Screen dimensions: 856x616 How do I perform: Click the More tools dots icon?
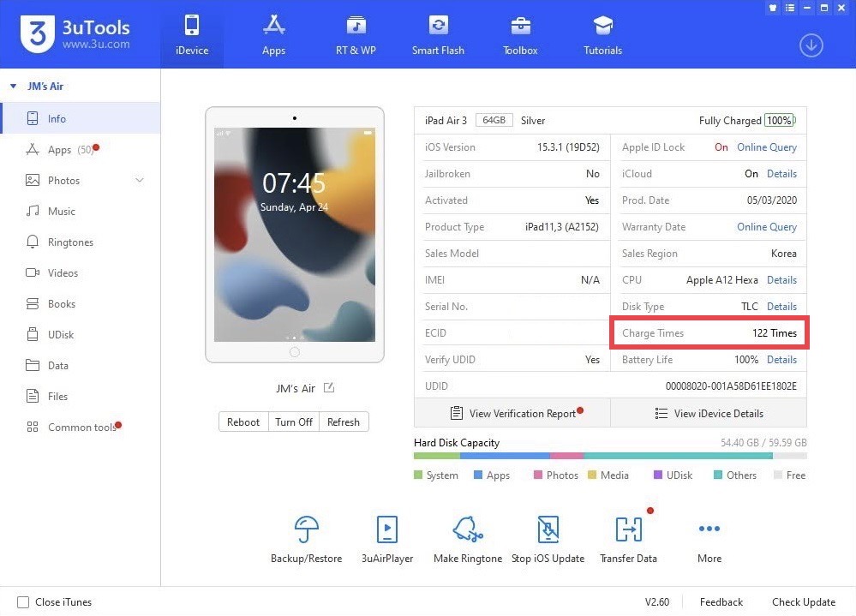pyautogui.click(x=709, y=528)
